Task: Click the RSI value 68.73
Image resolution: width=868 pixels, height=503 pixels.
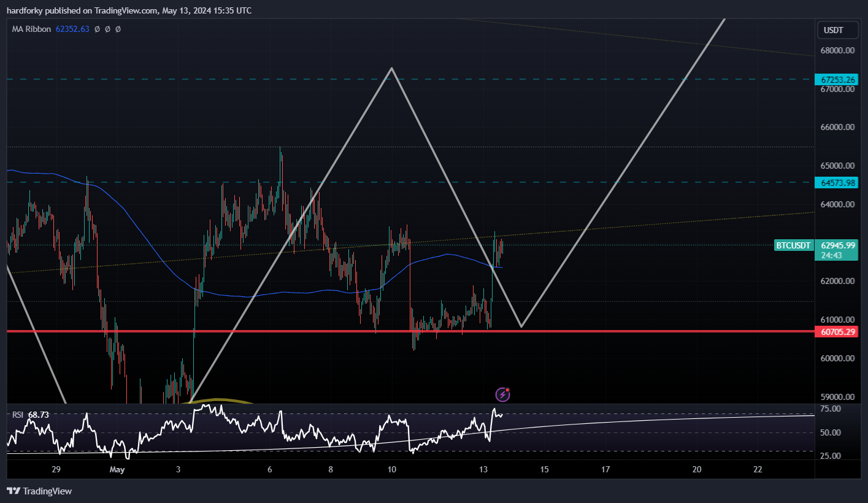Action: [39, 415]
